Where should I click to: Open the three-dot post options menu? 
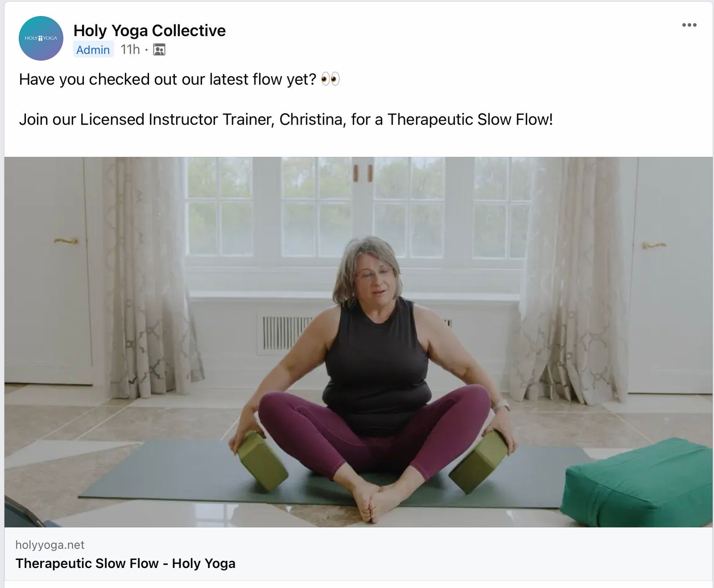coord(689,25)
